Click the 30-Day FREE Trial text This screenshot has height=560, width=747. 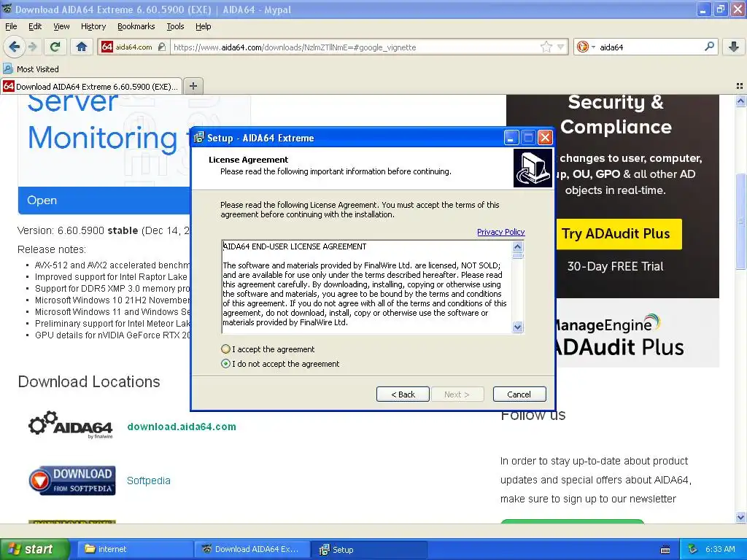pos(615,266)
